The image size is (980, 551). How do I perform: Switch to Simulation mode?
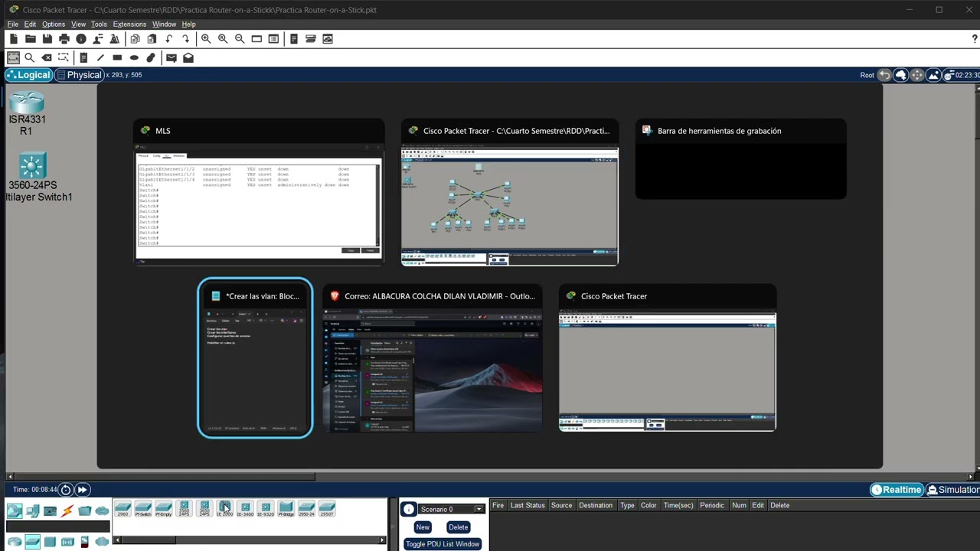point(953,490)
